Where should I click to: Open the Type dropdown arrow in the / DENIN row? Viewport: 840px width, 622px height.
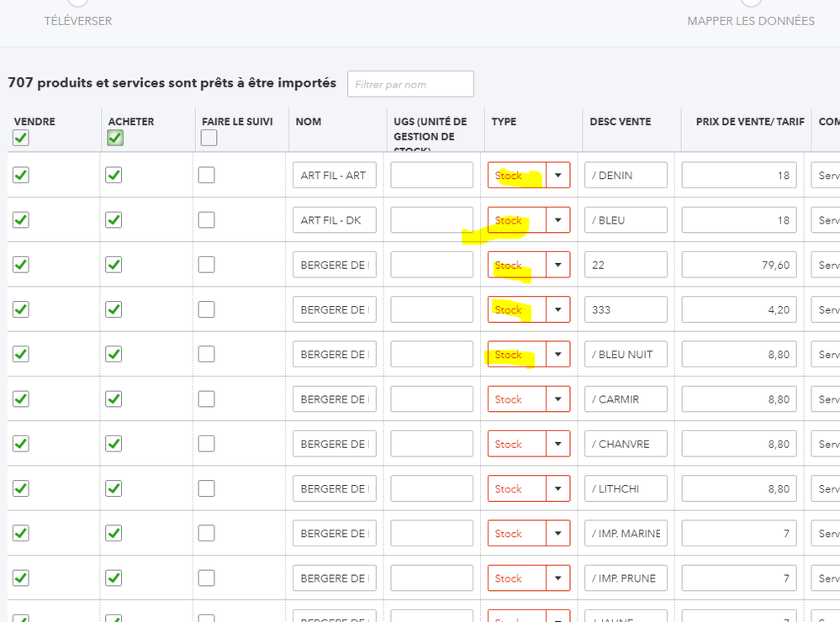click(557, 175)
